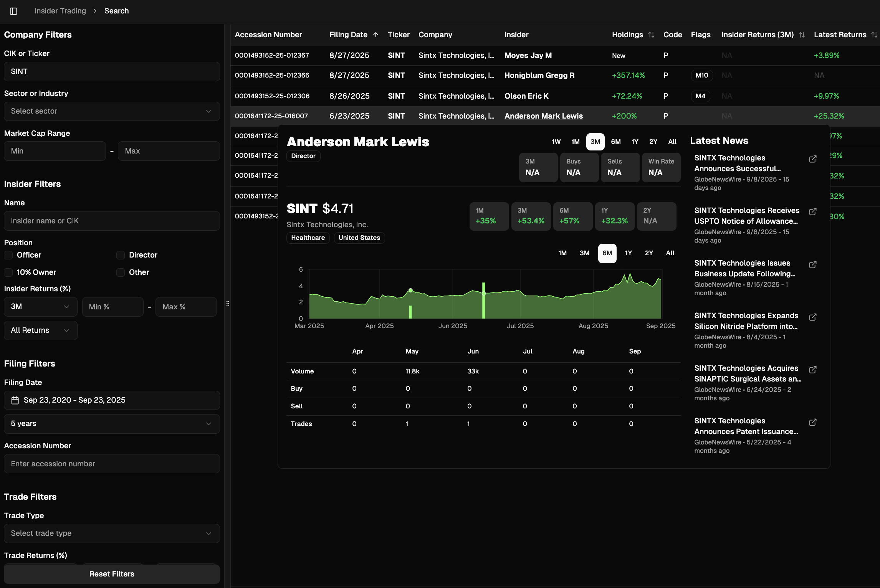Open the All Returns dropdown
The width and height of the screenshot is (880, 588).
(41, 330)
